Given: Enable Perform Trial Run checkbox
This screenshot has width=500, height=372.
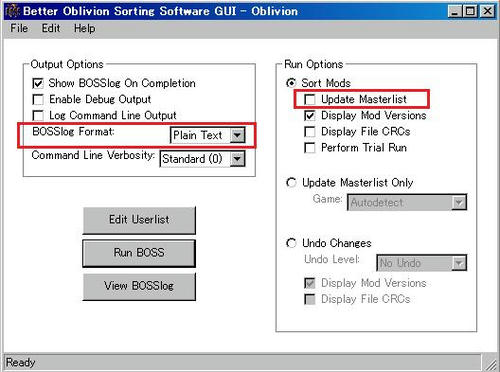Looking at the screenshot, I should (x=310, y=148).
